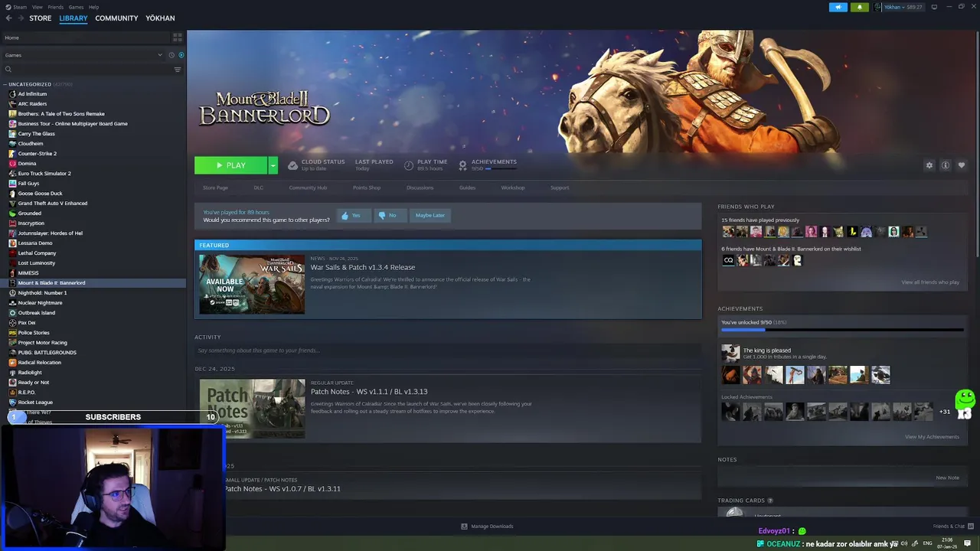Screen dimensions: 980x551
Task: Toggle library grid view icon beside Home
Action: click(178, 37)
